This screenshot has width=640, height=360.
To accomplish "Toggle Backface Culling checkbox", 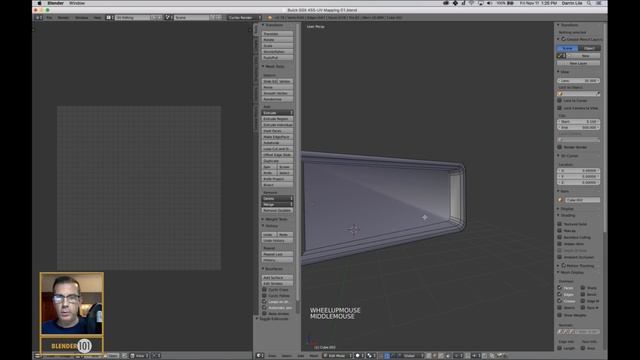I will click(560, 237).
